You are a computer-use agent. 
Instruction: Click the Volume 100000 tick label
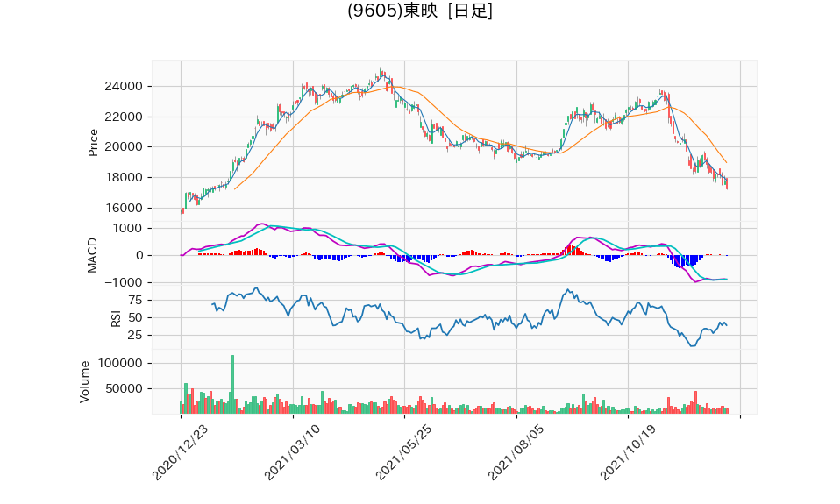[120, 363]
